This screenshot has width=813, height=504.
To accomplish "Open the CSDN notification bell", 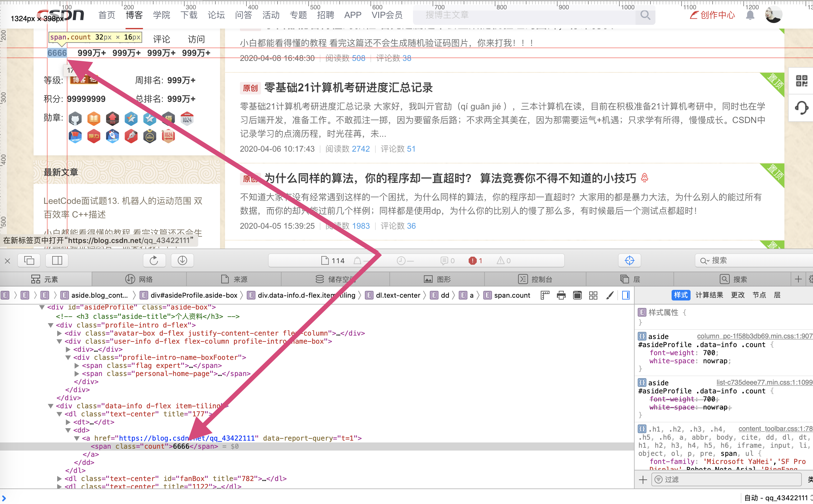I will [750, 15].
